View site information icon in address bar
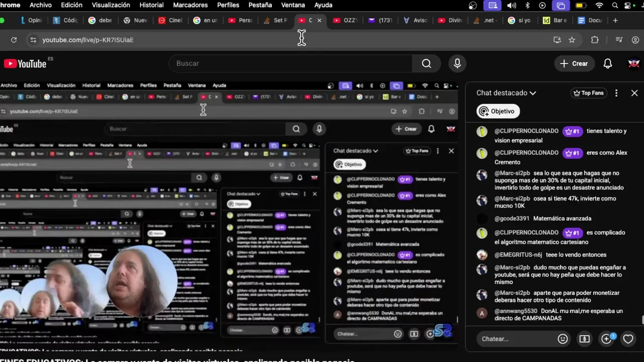This screenshot has width=644, height=362. point(33,40)
